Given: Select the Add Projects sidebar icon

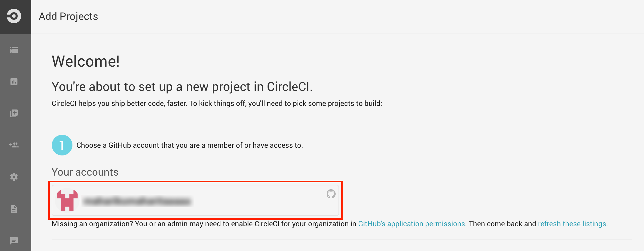Looking at the screenshot, I should click(13, 113).
